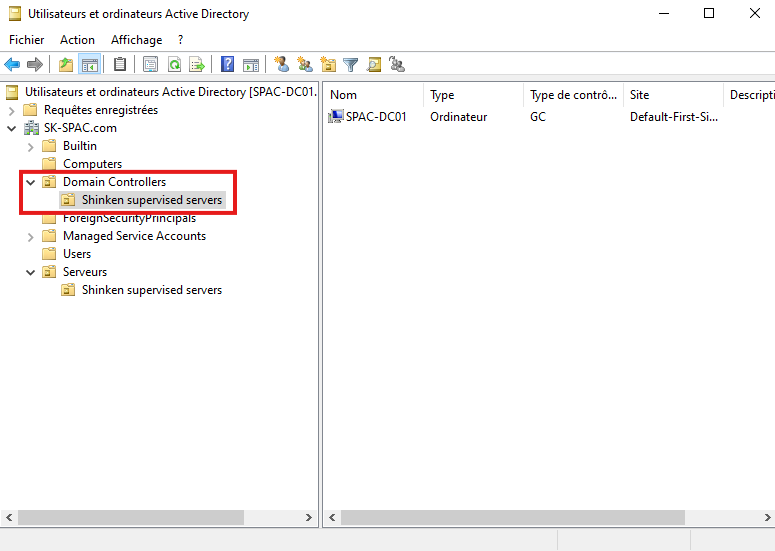Expand the Managed Service Accounts node

tap(30, 236)
